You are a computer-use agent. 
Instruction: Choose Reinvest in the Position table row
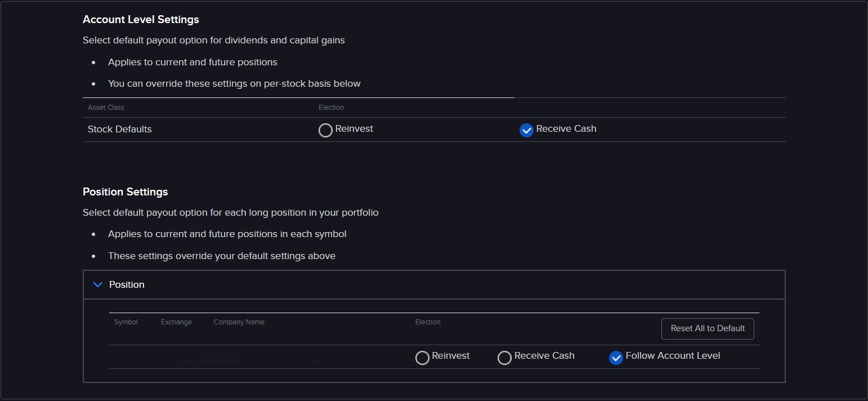coord(422,358)
